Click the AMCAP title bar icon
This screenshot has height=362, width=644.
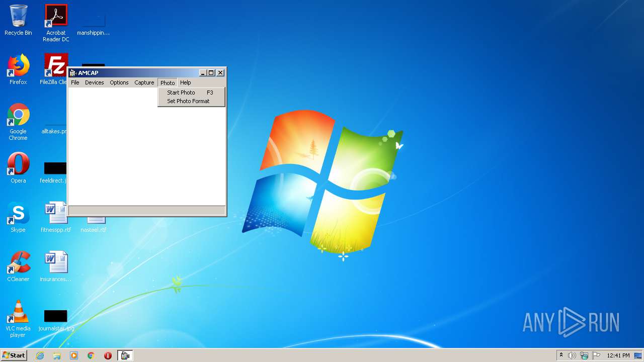coord(73,73)
